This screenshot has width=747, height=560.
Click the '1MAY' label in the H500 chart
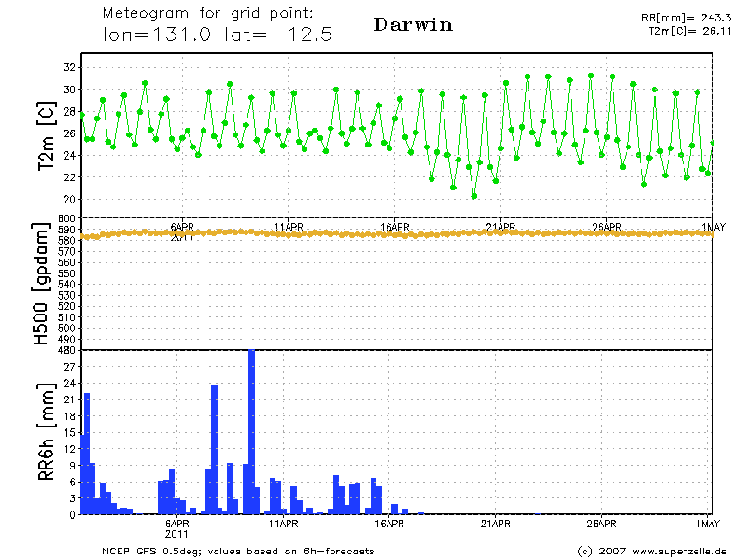[713, 228]
